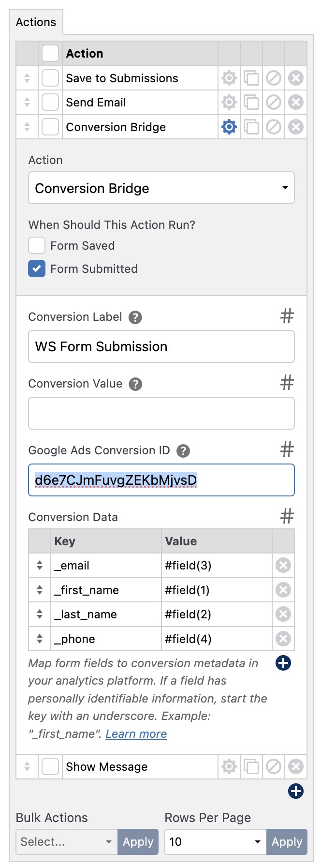The width and height of the screenshot is (321, 868).
Task: Open the Action dropdown showing Conversion Bridge
Action: point(161,188)
